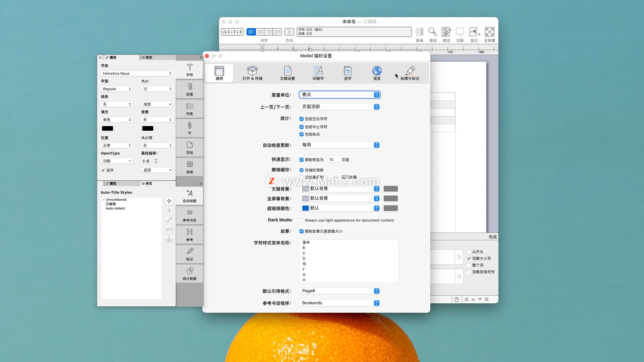Click the delete auto-title style icon
Screen dimensions: 644x362
(169, 210)
